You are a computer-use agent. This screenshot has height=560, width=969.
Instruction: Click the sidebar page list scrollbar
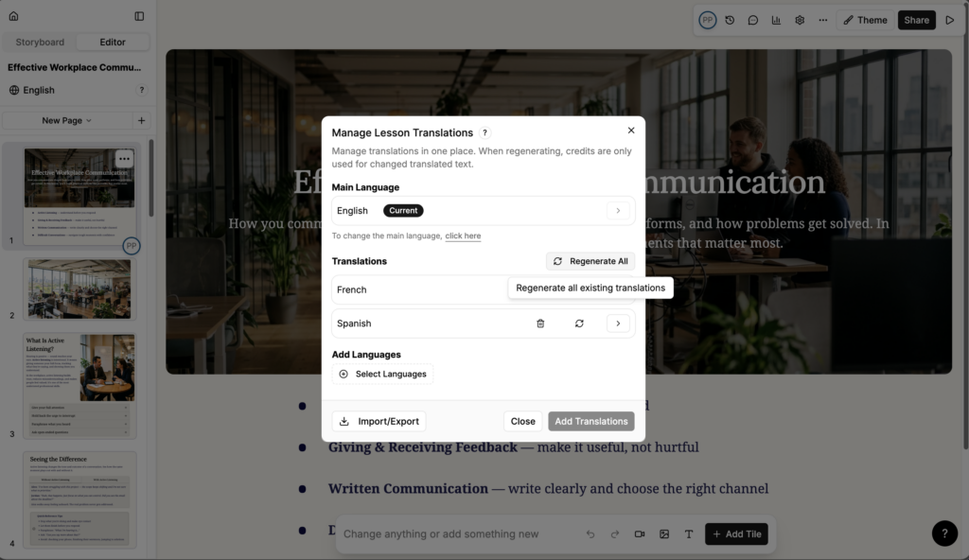pyautogui.click(x=150, y=178)
